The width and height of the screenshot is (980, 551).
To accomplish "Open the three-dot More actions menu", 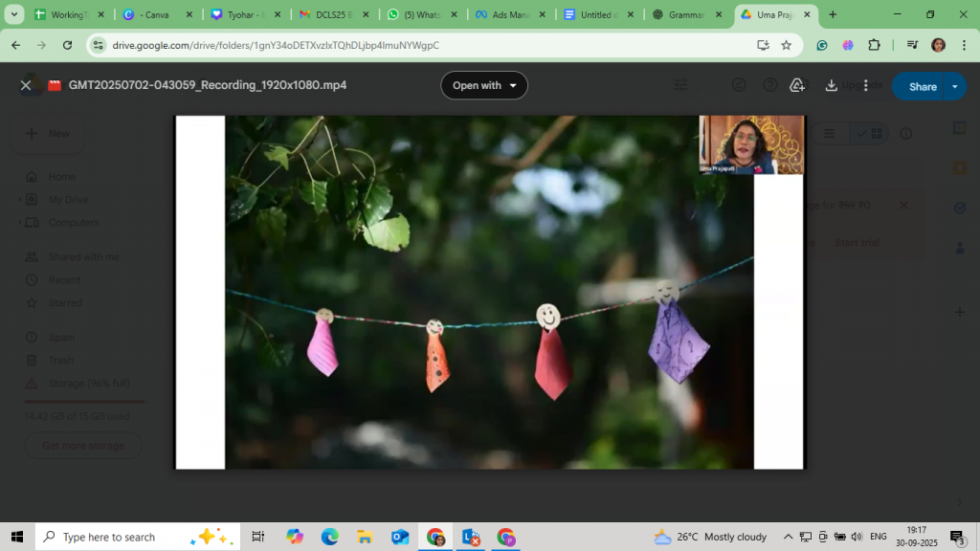I will [x=866, y=85].
